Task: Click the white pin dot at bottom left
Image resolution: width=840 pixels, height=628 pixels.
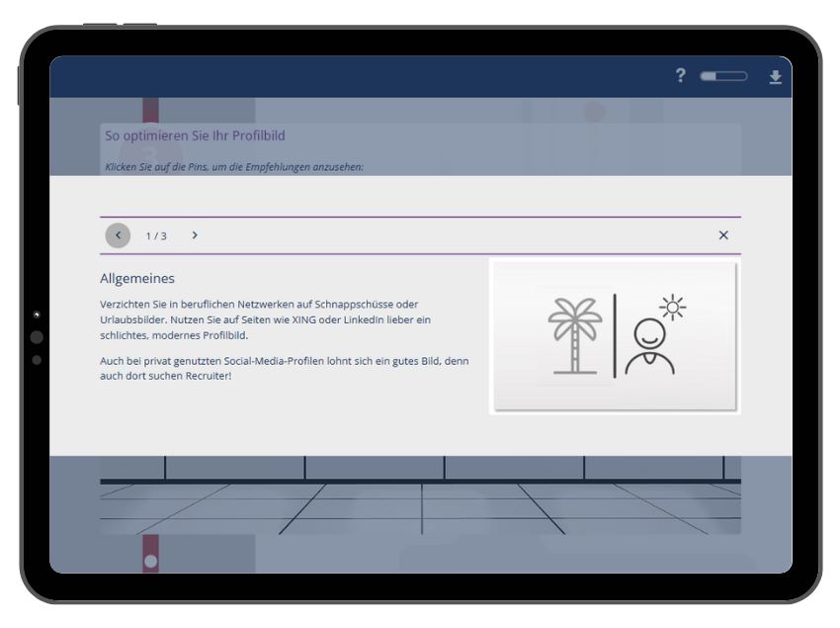Action: click(x=150, y=561)
